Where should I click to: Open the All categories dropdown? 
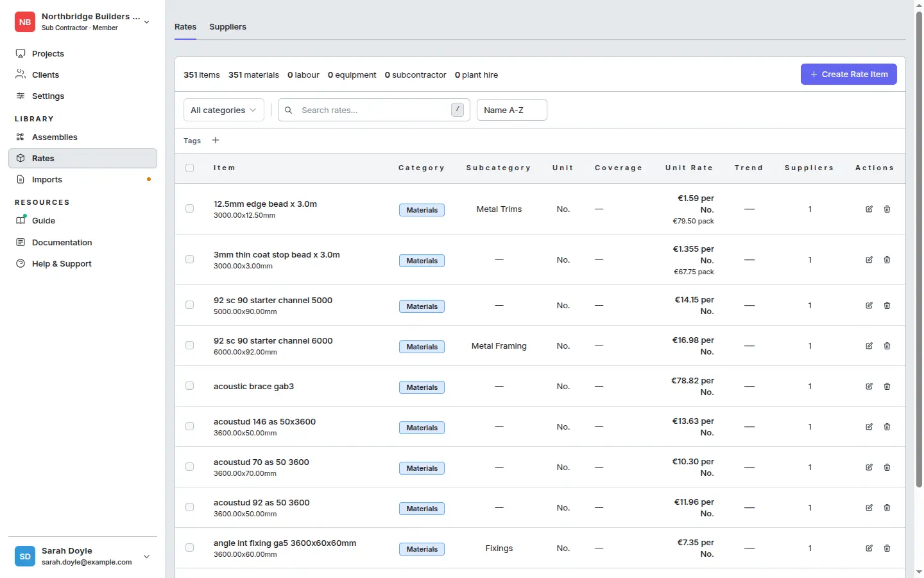(223, 110)
